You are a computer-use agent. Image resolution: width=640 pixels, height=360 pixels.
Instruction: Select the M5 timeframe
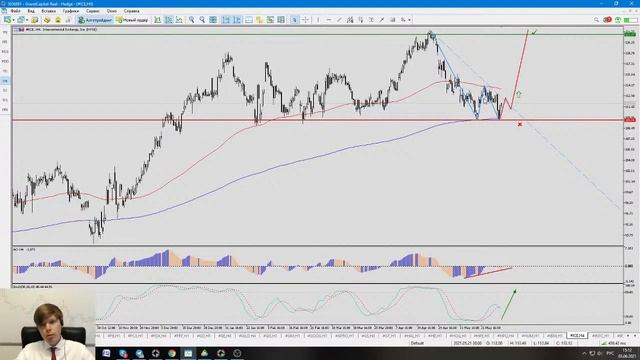(5, 42)
